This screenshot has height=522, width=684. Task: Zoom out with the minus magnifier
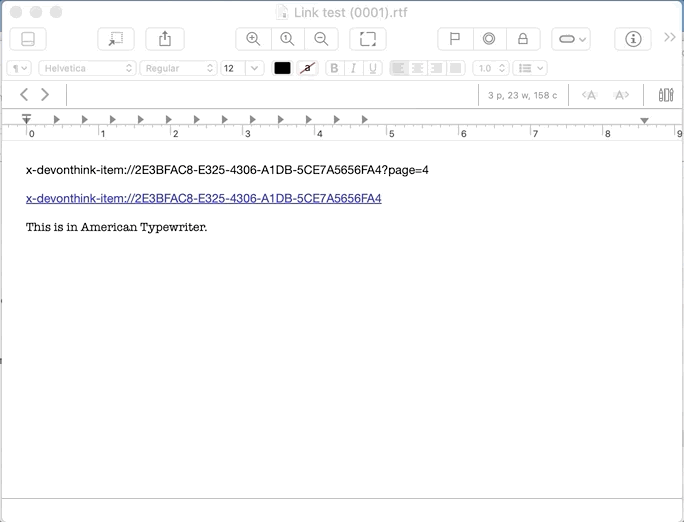click(x=321, y=39)
